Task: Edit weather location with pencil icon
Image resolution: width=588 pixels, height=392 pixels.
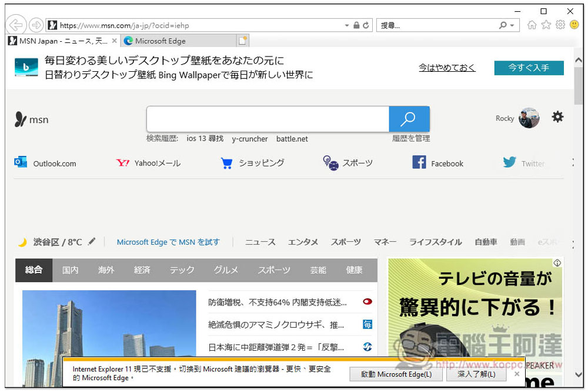Action: click(x=92, y=241)
